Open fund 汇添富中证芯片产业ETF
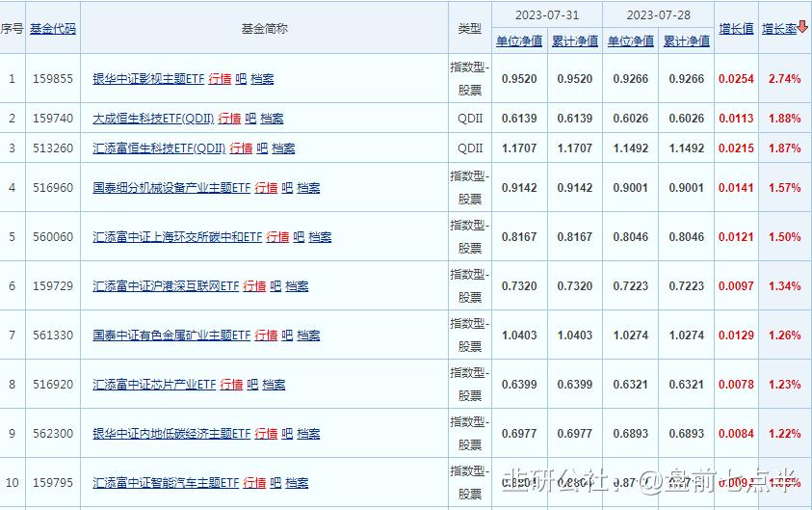The height and width of the screenshot is (510, 812). [154, 385]
